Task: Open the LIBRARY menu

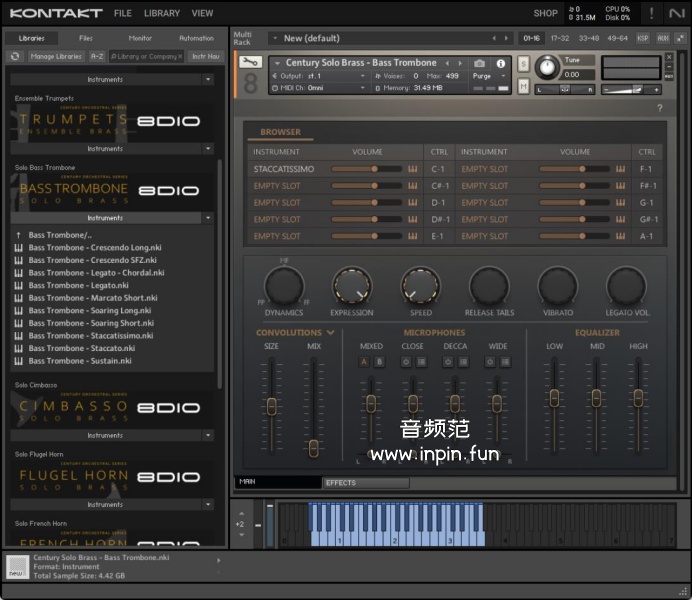Action: point(161,13)
